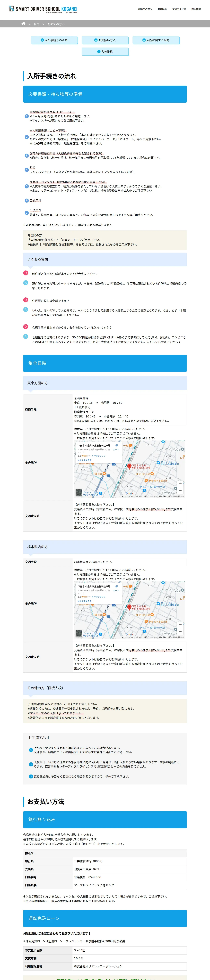Image resolution: width=210 pixels, height=980 pixels.
Task: Click the Smart Driver School Koganei logo
Action: [43, 9]
